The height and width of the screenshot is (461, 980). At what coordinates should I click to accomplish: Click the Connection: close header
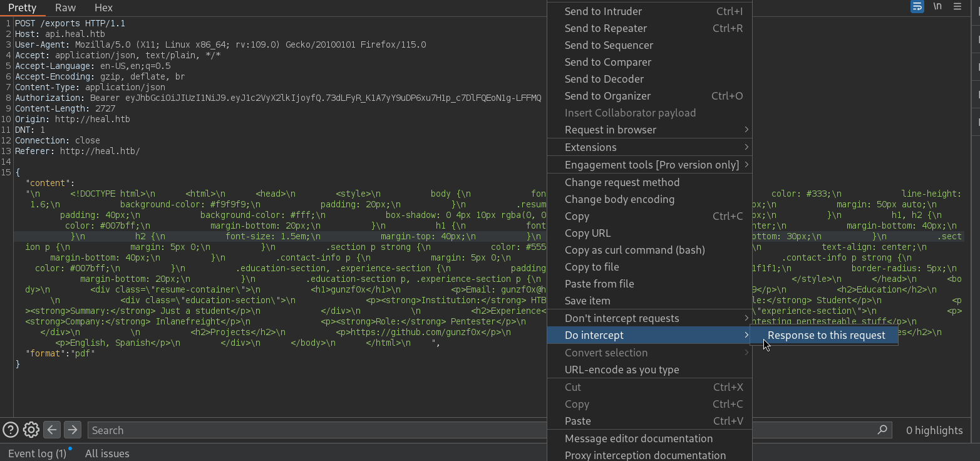(58, 140)
